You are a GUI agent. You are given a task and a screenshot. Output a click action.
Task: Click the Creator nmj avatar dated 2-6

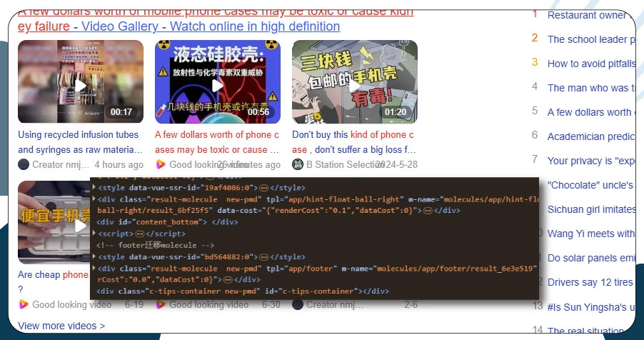click(x=298, y=305)
